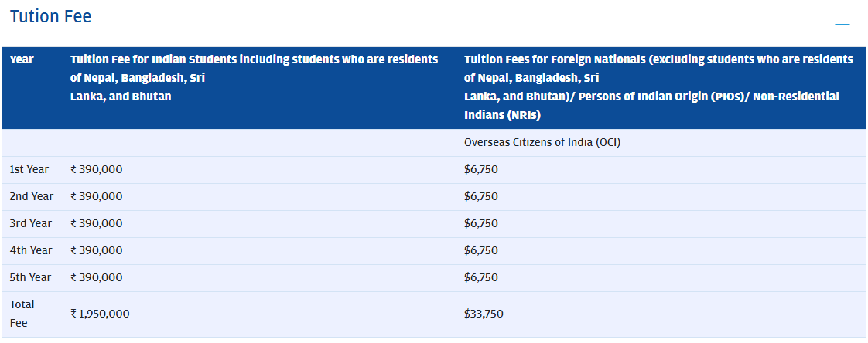Click 1st Year Indian fee ₹ 390,000
The height and width of the screenshot is (343, 868).
point(96,169)
